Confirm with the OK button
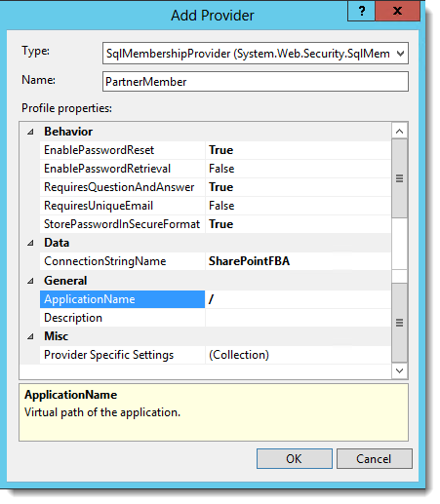This screenshot has width=440, height=504. [x=295, y=459]
